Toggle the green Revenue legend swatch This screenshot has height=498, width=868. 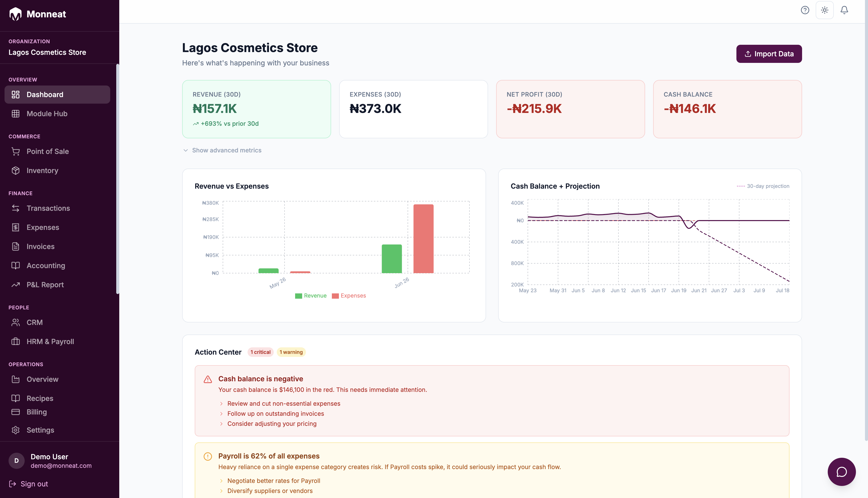(x=298, y=296)
